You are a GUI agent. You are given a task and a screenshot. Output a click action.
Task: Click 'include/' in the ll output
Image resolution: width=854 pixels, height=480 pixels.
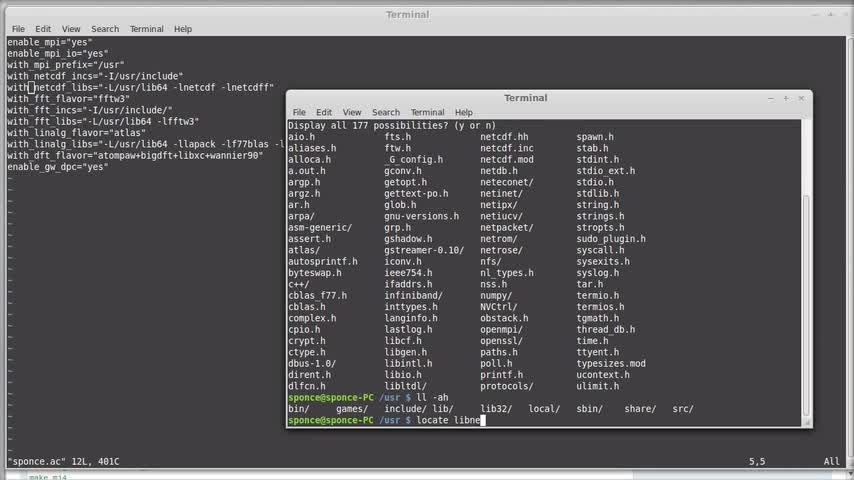[x=405, y=409]
